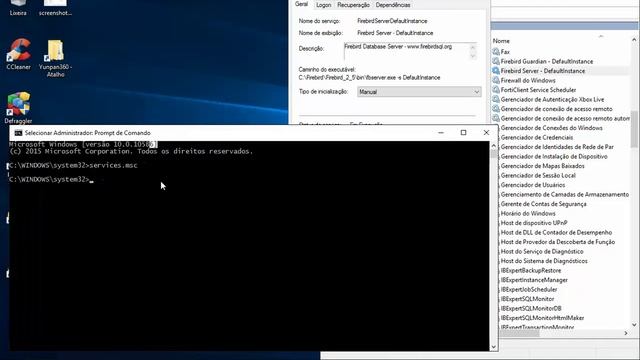Screen dimensions: 640x360
Task: Select IBExpertSQLMonitorHtmlMaker service
Action: pos(542,318)
